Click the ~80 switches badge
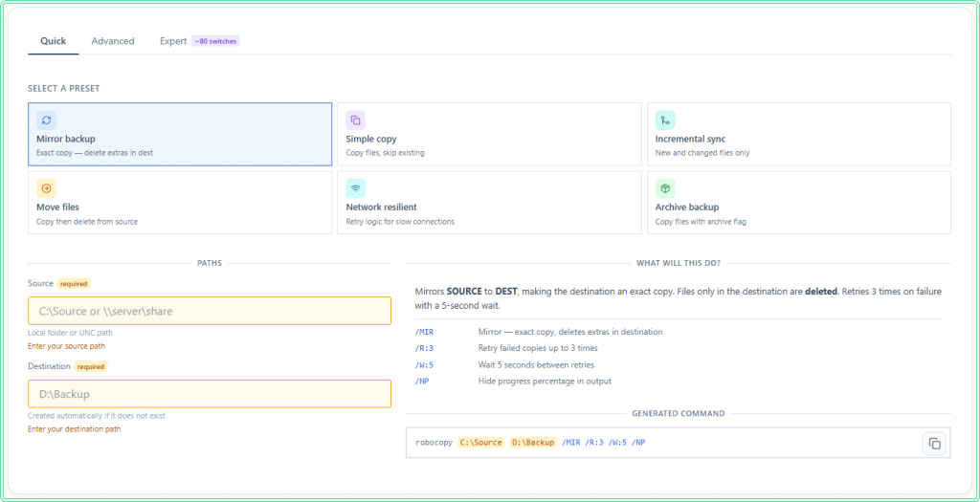980x502 pixels. click(x=215, y=41)
